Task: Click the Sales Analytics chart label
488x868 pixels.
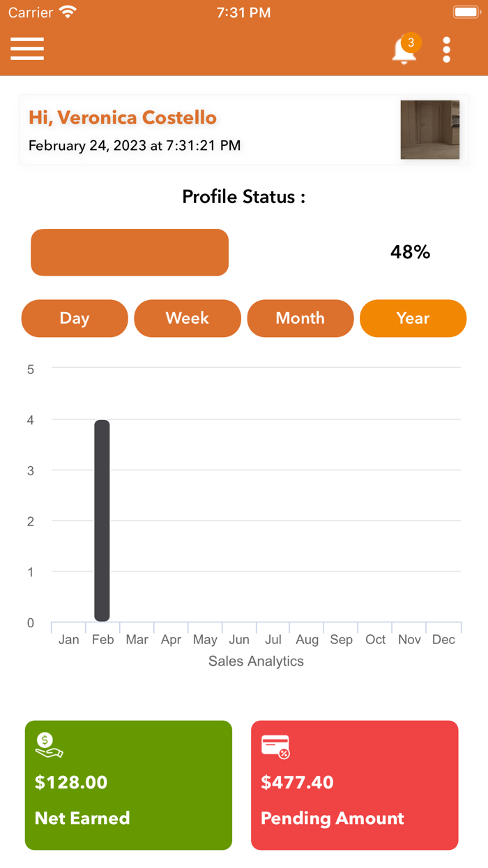Action: 256,661
